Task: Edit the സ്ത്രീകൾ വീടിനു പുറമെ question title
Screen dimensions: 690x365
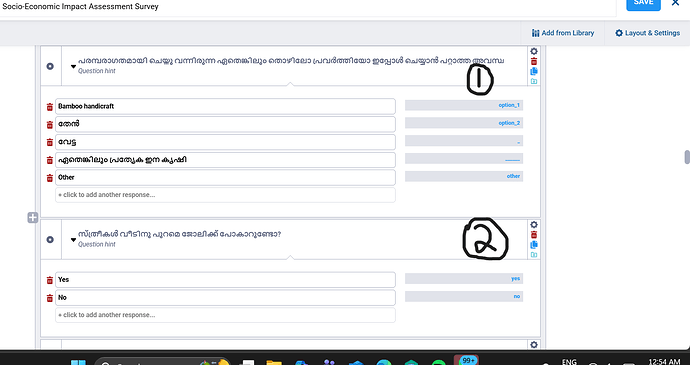Action: point(180,234)
